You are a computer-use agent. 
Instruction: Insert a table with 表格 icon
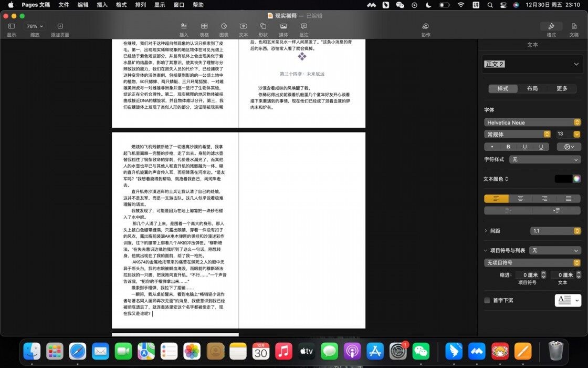coord(204,26)
